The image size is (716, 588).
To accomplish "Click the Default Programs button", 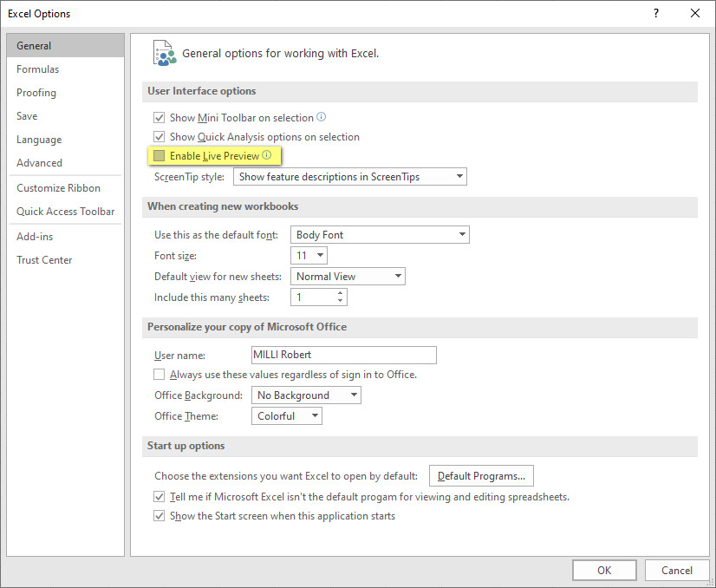I will [x=481, y=476].
